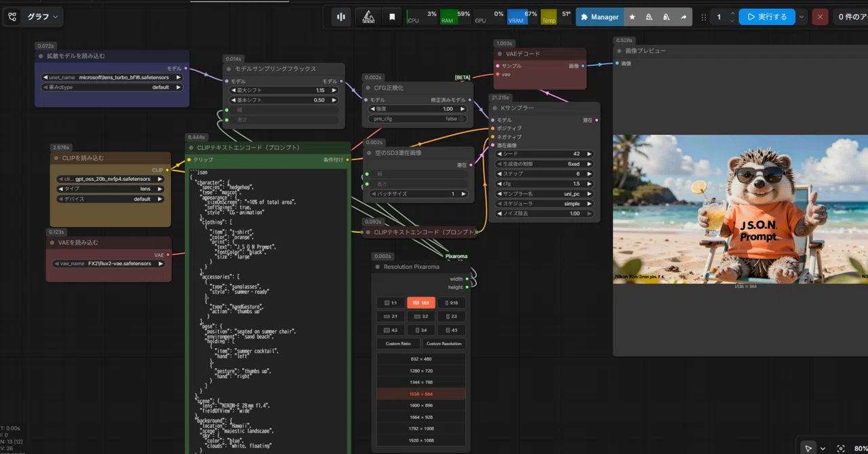Toggle the pre_cfg false switch
Screen dimensions: 868x454
pos(418,119)
